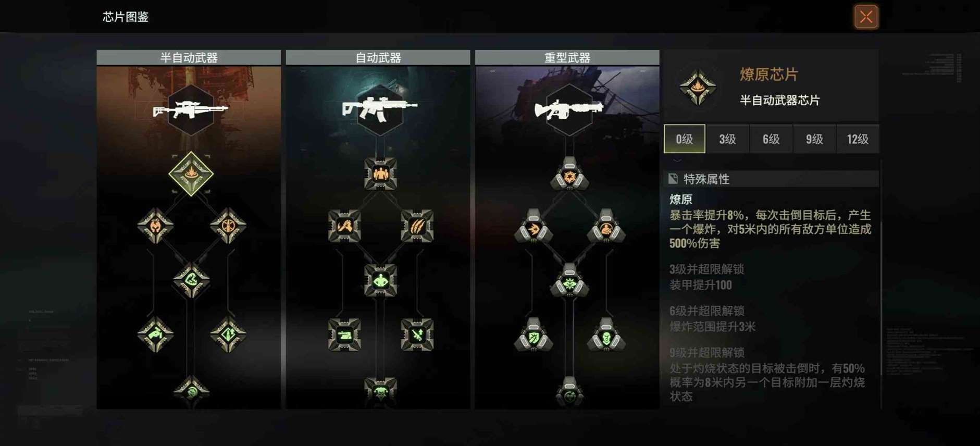
Task: Switch to the 9级 level tab
Action: pyautogui.click(x=814, y=139)
